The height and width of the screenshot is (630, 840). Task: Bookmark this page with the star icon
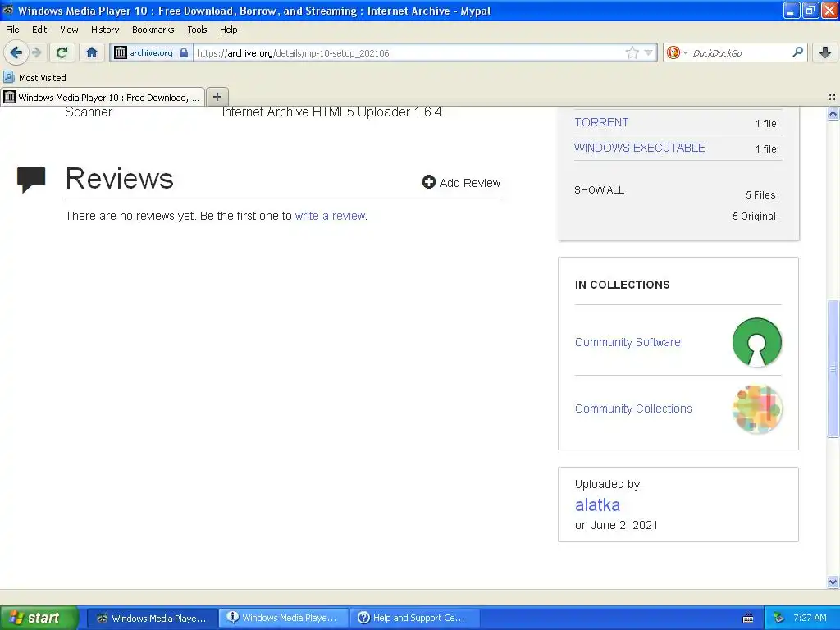tap(632, 52)
